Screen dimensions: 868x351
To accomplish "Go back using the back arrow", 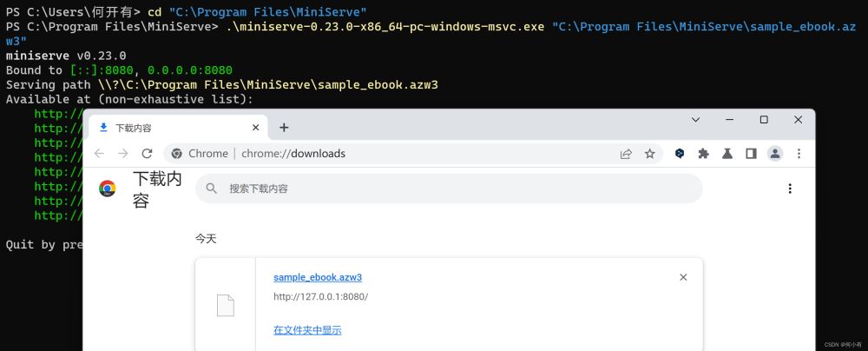I will tap(100, 154).
